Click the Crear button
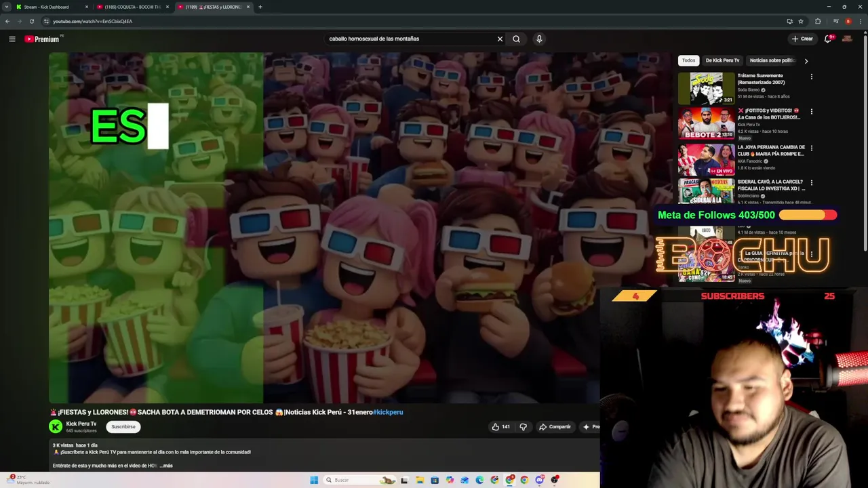This screenshot has width=868, height=488. [802, 39]
